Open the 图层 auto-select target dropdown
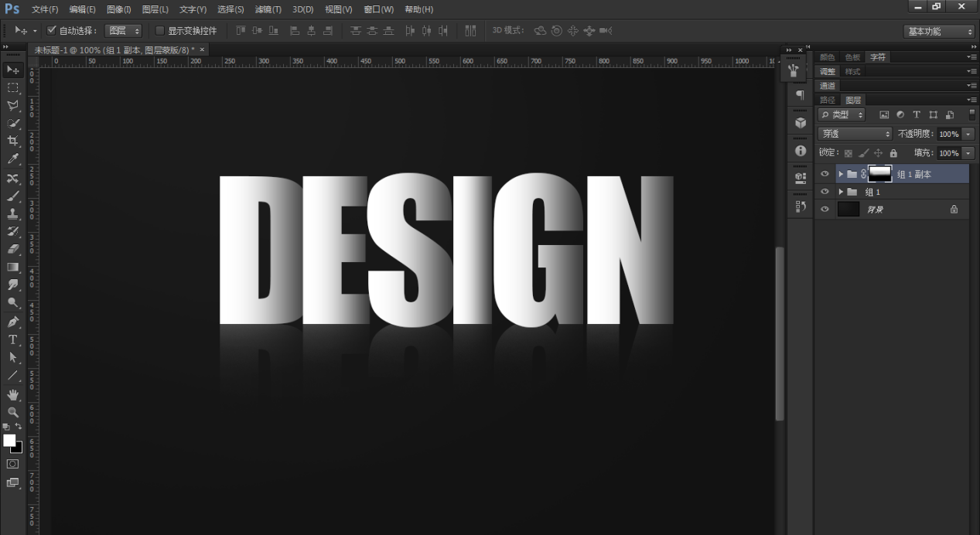Image resolution: width=980 pixels, height=535 pixels. click(x=124, y=31)
